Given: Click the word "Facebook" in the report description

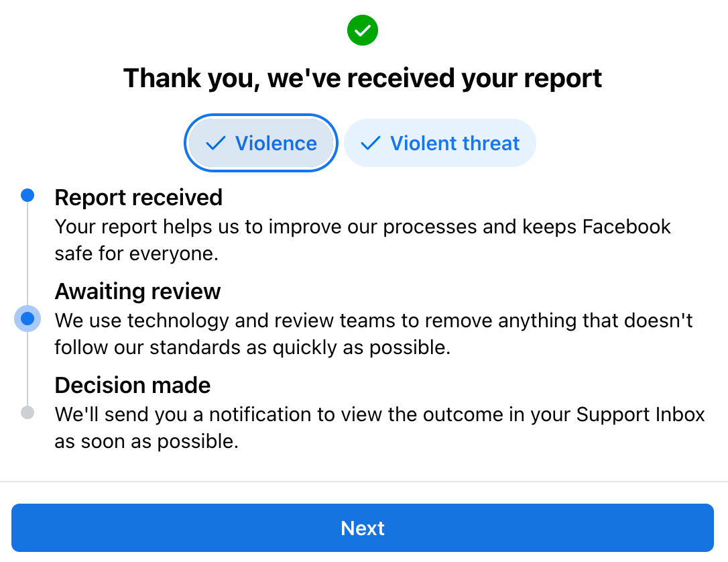Looking at the screenshot, I should coord(626,227).
